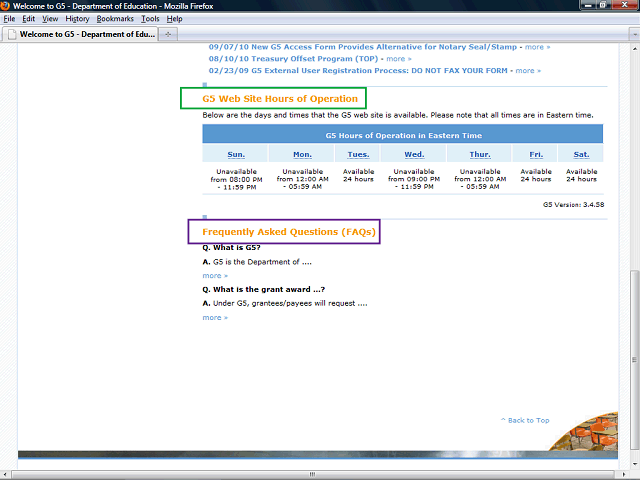Image resolution: width=640 pixels, height=480 pixels.
Task: Open Treasury Offset Program (TOP) link
Action: tap(293, 59)
